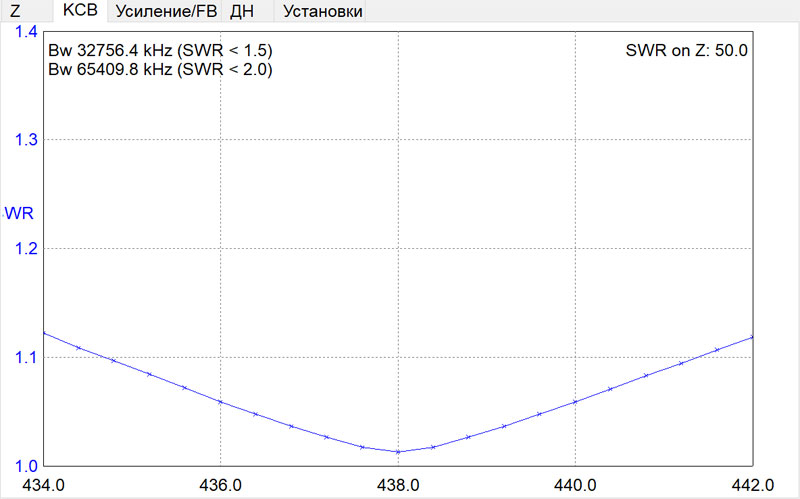Screen dimensions: 800x499
Task: Click the SWR < 1.5 bandwidth text
Action: coord(160,50)
